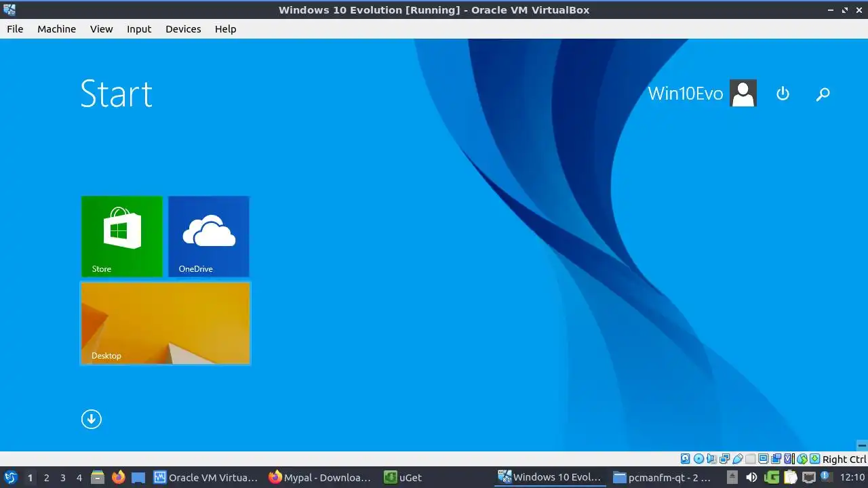Open the network connection tray icon
The width and height of the screenshot is (868, 488).
(x=809, y=477)
